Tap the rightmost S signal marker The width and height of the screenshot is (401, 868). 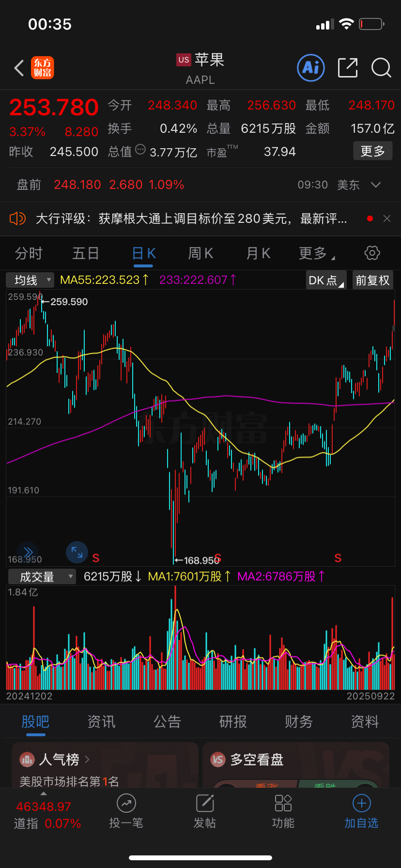pyautogui.click(x=338, y=558)
